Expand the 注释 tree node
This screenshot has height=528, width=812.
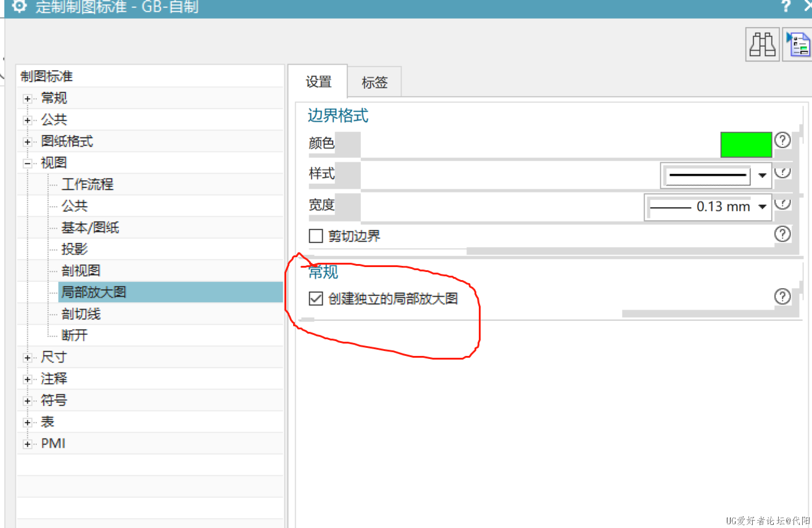27,379
